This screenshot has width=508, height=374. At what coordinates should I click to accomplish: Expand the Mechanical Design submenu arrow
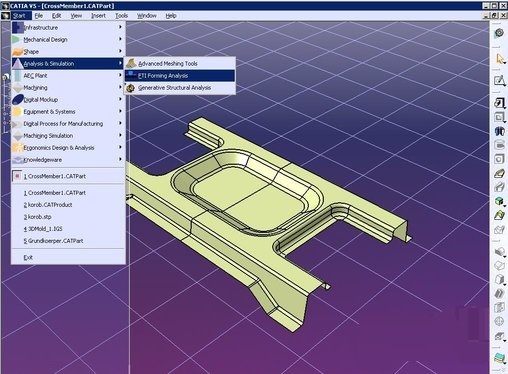point(120,39)
